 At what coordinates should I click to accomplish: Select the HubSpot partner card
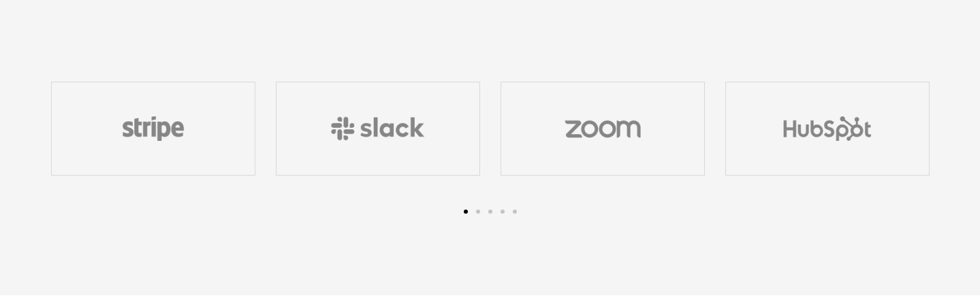827,129
